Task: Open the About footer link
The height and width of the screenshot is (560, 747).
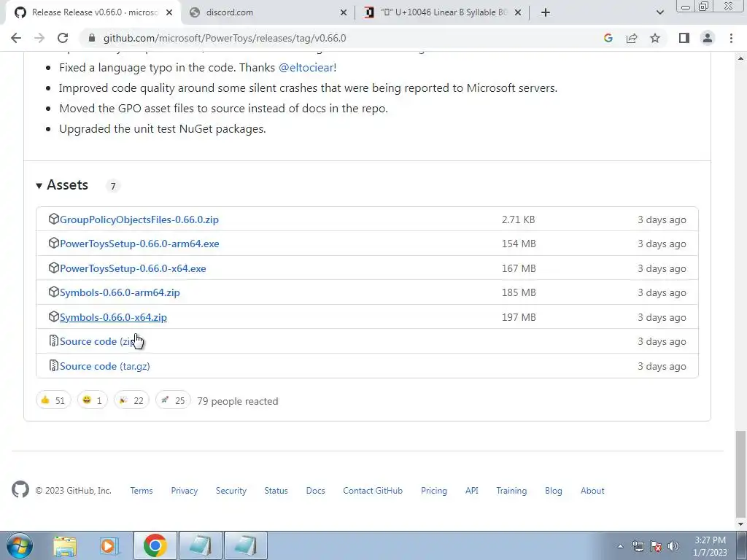Action: coord(592,491)
